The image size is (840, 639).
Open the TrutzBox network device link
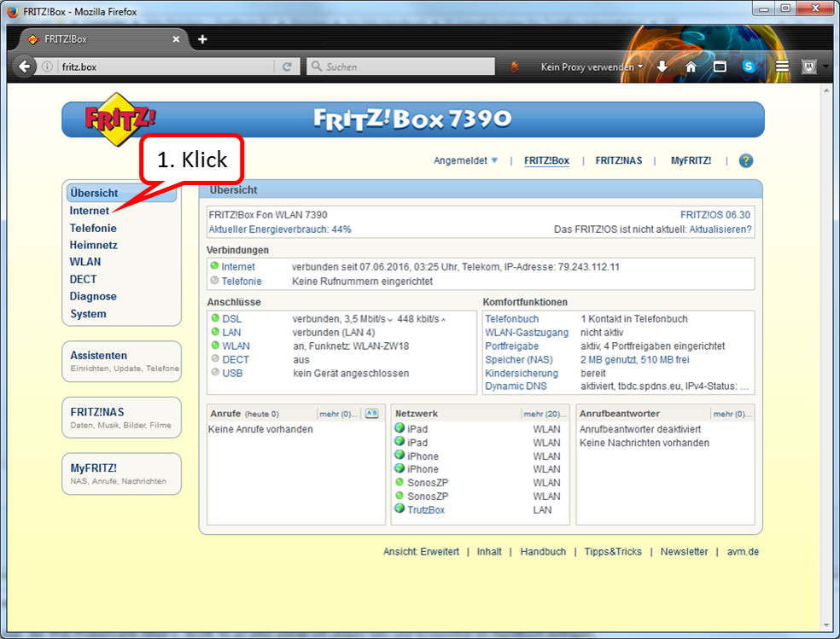(426, 510)
